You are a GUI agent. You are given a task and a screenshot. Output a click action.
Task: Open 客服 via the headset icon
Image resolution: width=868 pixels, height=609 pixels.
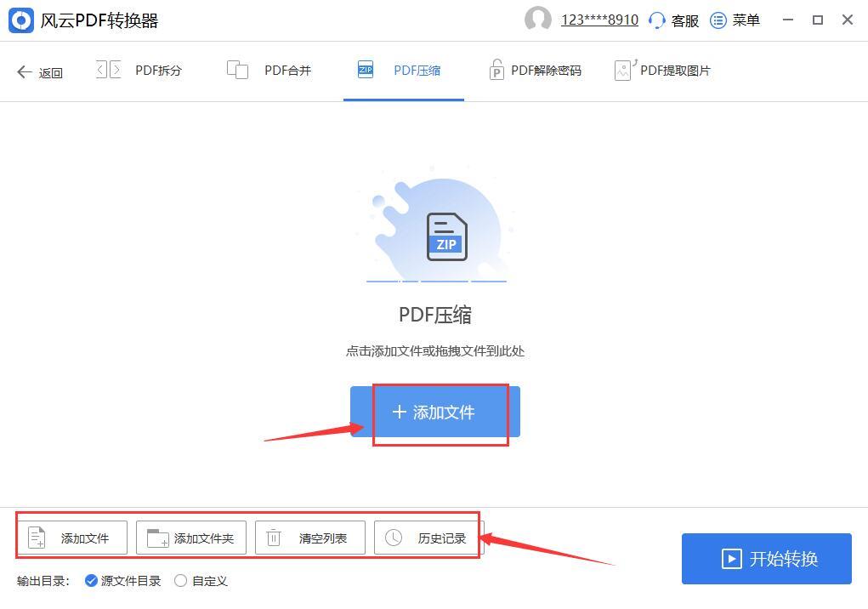coord(656,20)
